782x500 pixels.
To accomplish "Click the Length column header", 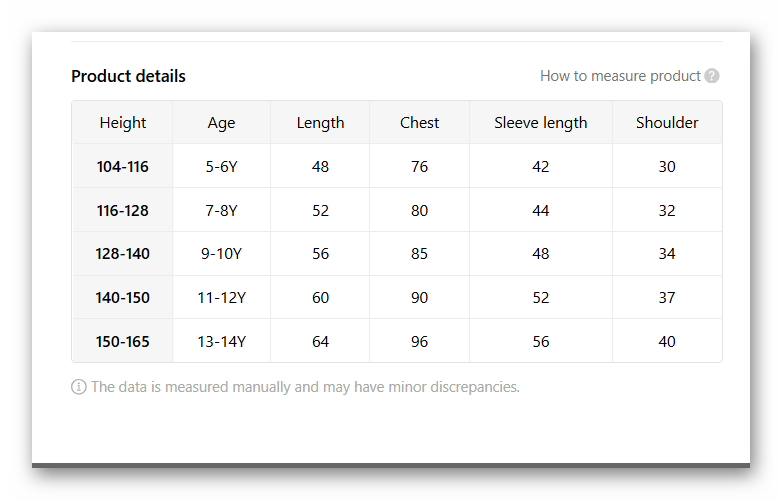I will tap(320, 123).
